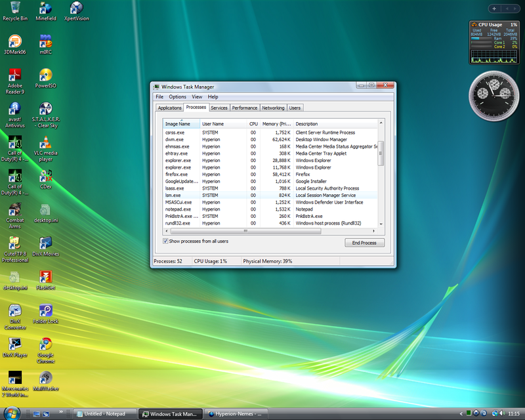The height and width of the screenshot is (420, 525).
Task: Select the mIRC desktop shortcut
Action: pos(46,45)
